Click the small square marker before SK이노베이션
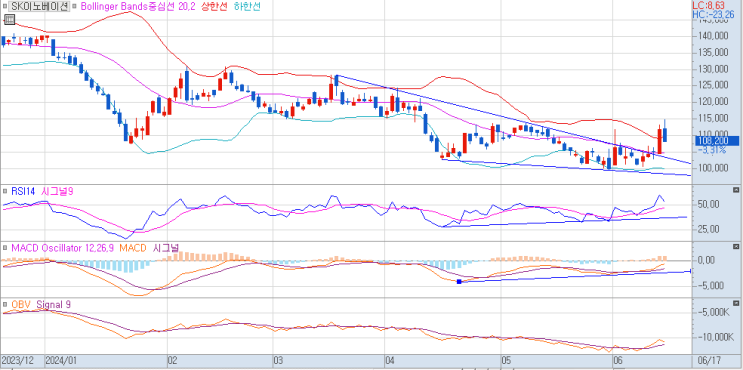The width and height of the screenshot is (743, 370). (x=5, y=7)
